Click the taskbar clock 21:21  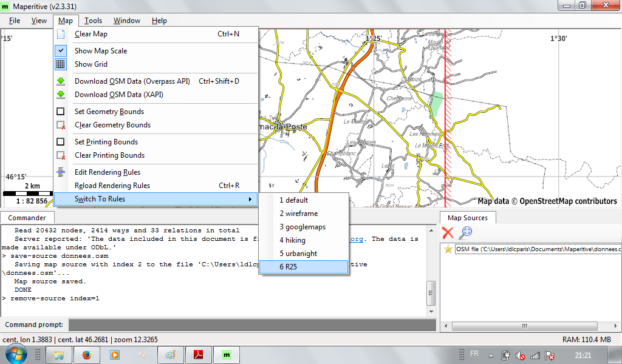pyautogui.click(x=583, y=356)
